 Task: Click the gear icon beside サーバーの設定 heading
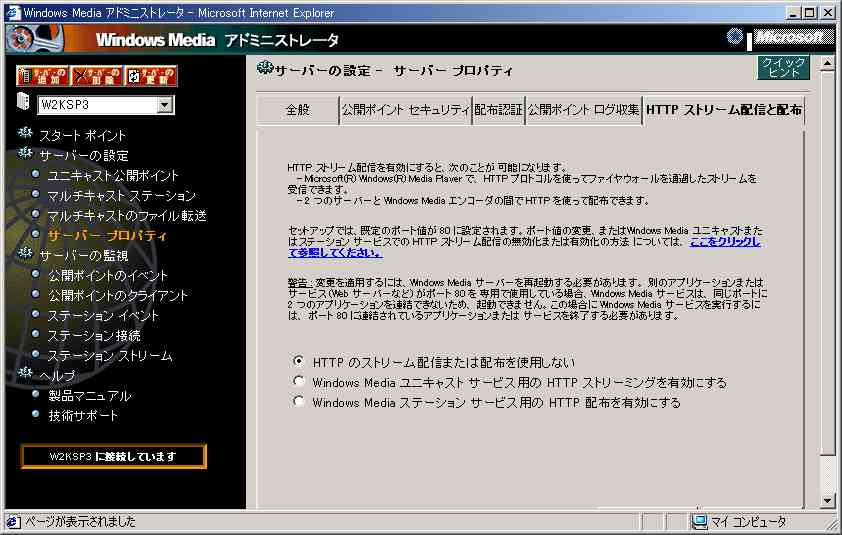(265, 68)
